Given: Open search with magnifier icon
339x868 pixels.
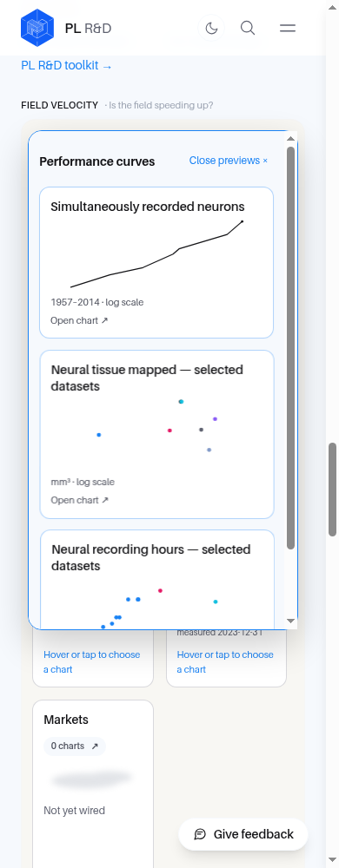Looking at the screenshot, I should click(248, 28).
